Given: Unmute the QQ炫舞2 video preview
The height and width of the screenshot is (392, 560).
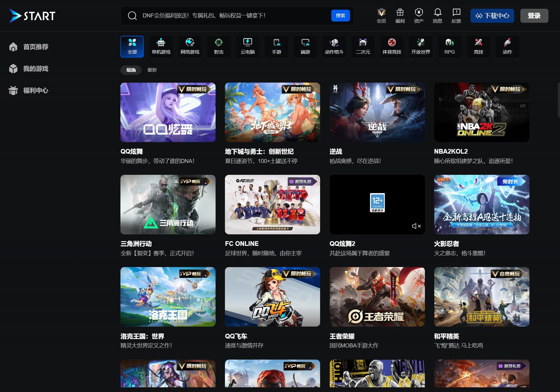Looking at the screenshot, I should point(416,226).
